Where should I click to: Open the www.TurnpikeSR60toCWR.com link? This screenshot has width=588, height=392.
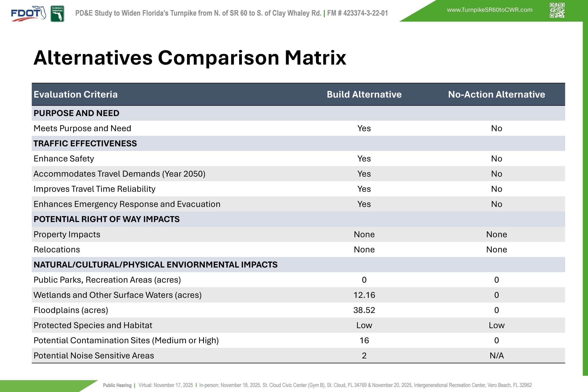point(489,10)
